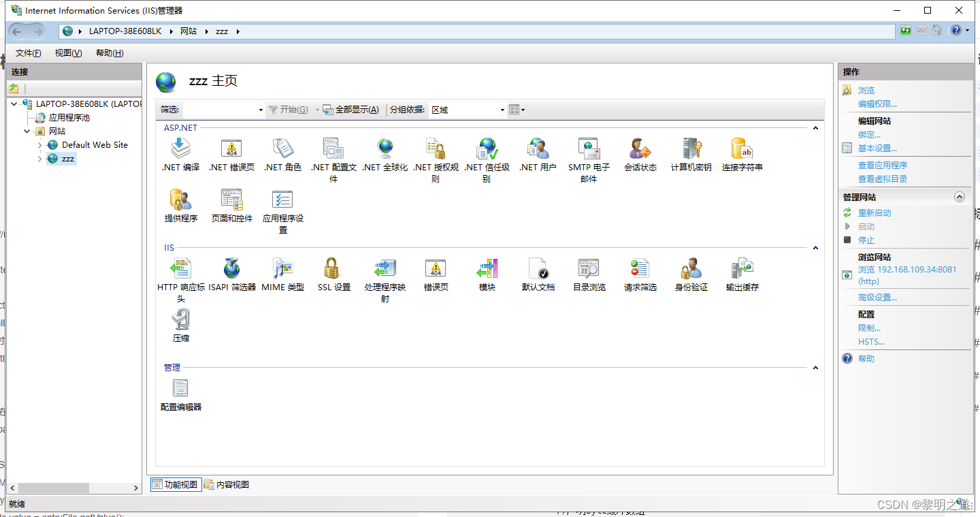The width and height of the screenshot is (980, 517).
Task: Open 会话状态 feature icon
Action: click(640, 148)
